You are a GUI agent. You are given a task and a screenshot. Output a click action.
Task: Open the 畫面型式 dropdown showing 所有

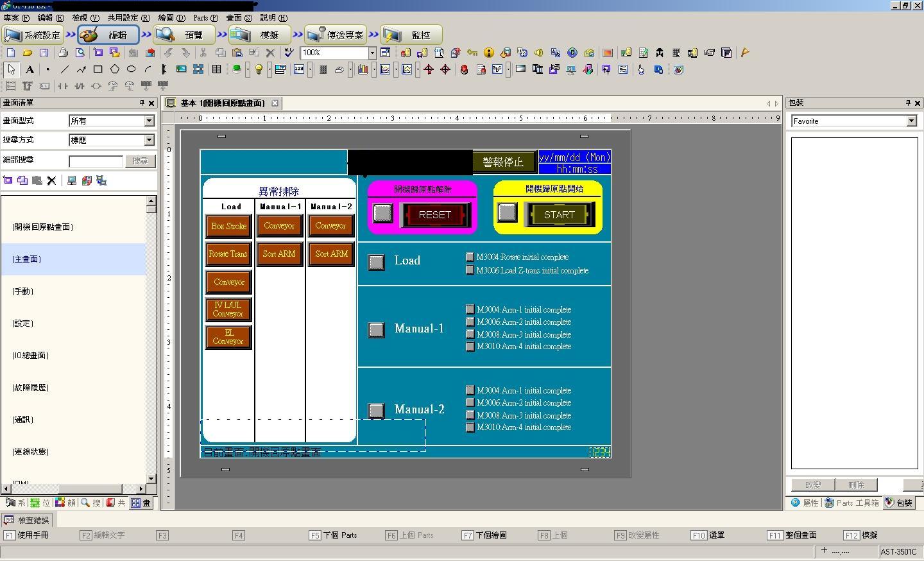coord(149,121)
